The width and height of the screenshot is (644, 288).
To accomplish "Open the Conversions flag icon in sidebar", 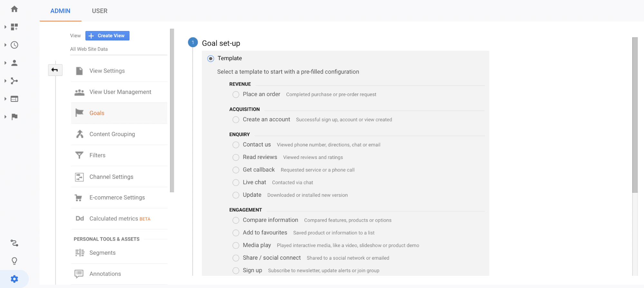I will click(x=14, y=116).
